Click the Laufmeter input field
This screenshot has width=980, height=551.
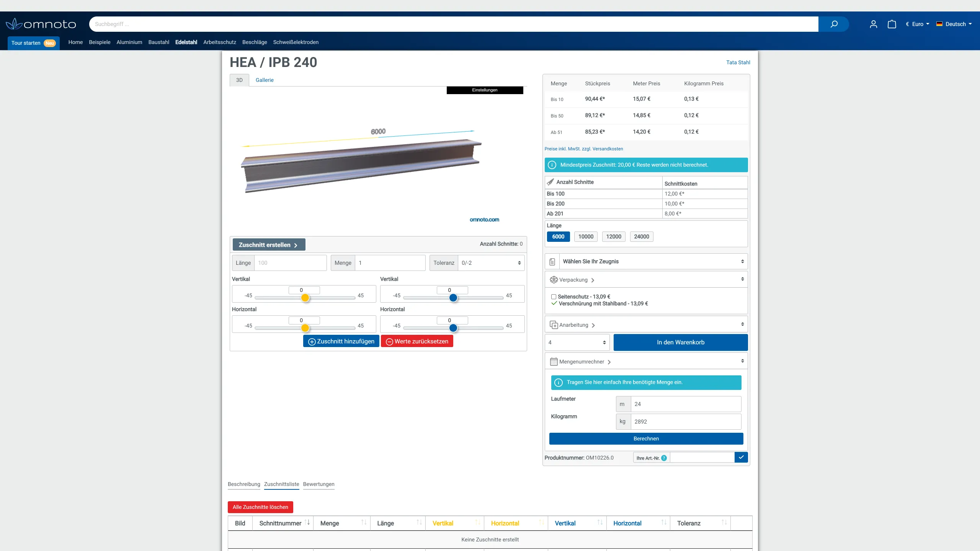click(x=686, y=404)
